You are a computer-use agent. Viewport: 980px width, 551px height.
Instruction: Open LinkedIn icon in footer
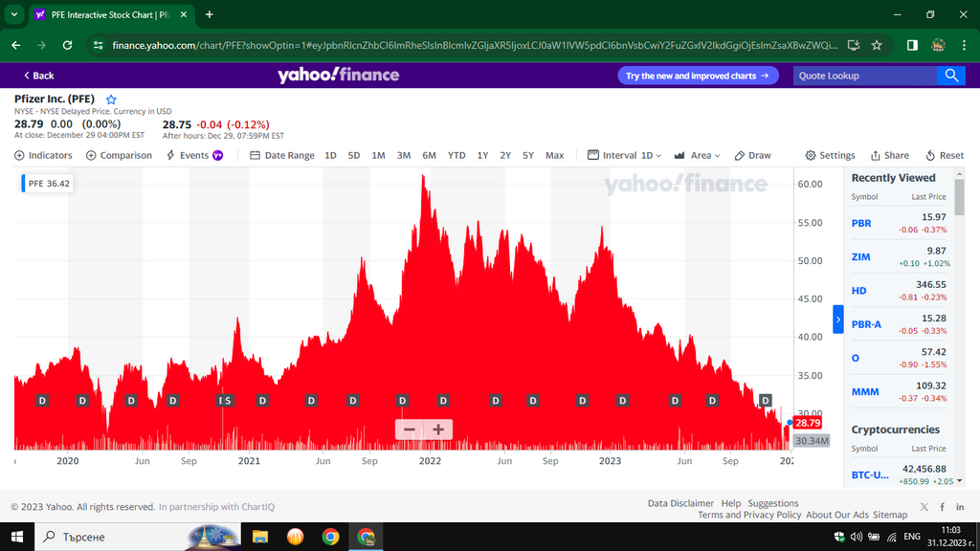(960, 507)
